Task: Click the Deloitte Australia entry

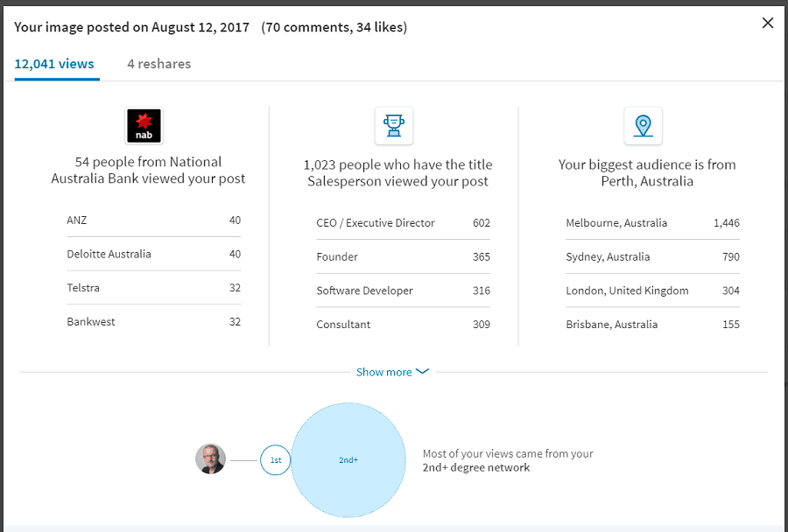Action: coord(153,254)
